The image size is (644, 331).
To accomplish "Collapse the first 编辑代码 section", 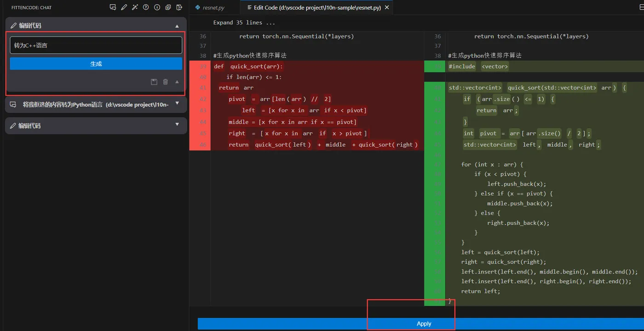I will pos(177,26).
